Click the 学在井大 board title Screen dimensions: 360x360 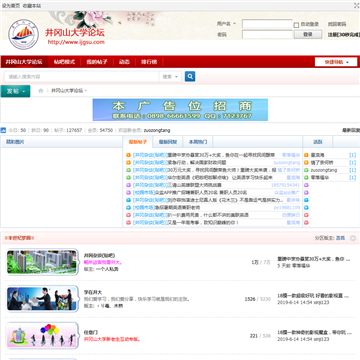(92, 292)
